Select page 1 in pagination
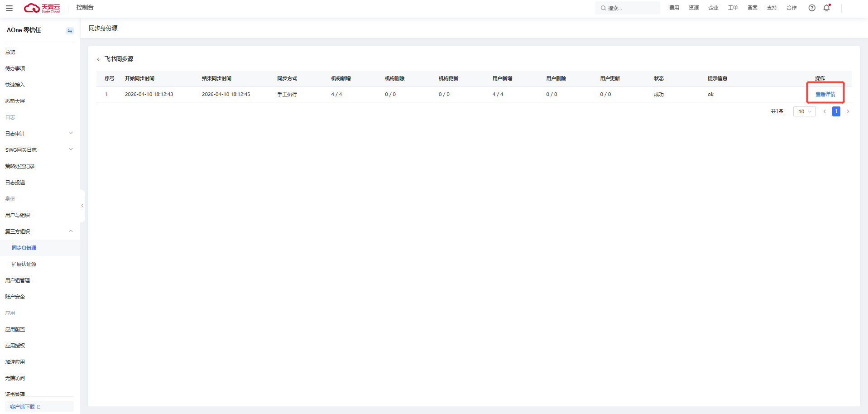Image resolution: width=868 pixels, height=414 pixels. point(836,111)
